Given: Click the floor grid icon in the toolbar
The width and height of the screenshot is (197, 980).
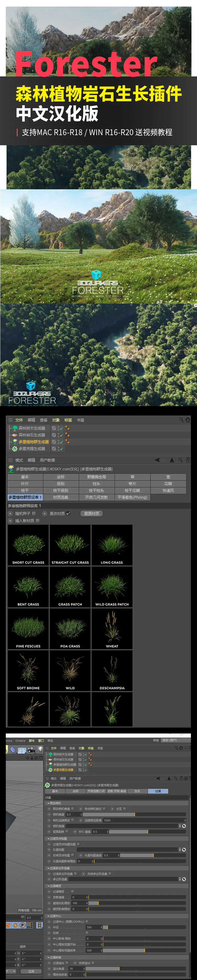Looking at the screenshot, I should [22, 750].
